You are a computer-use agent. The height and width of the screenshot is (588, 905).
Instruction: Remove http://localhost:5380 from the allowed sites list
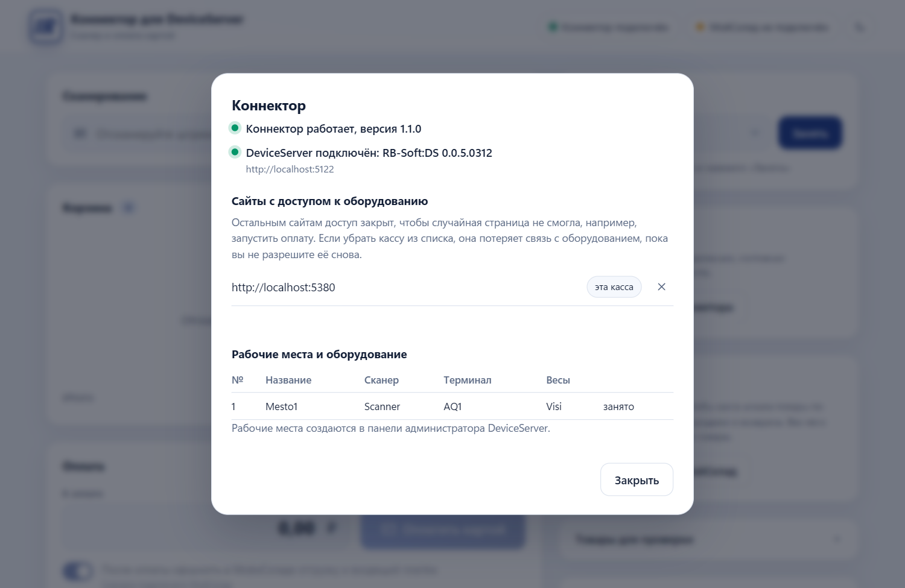click(661, 287)
